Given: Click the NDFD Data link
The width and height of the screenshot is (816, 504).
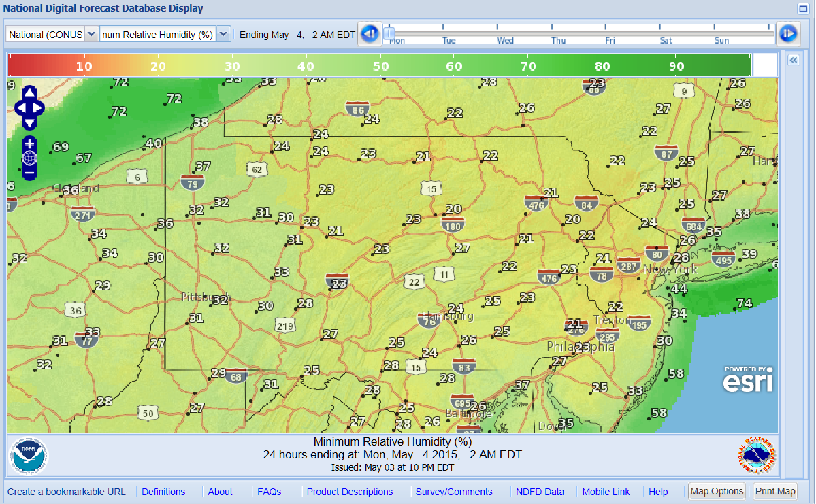Looking at the screenshot, I should 540,492.
